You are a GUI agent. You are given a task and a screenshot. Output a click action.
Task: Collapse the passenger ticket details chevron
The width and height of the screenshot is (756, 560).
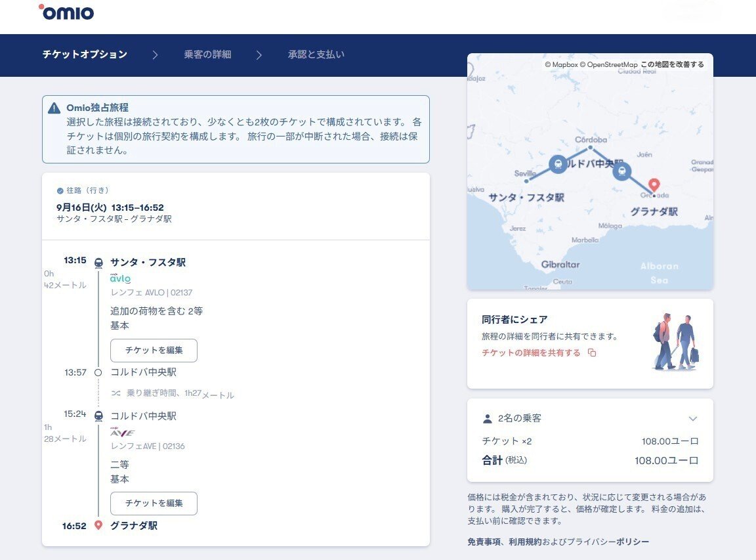(x=693, y=418)
